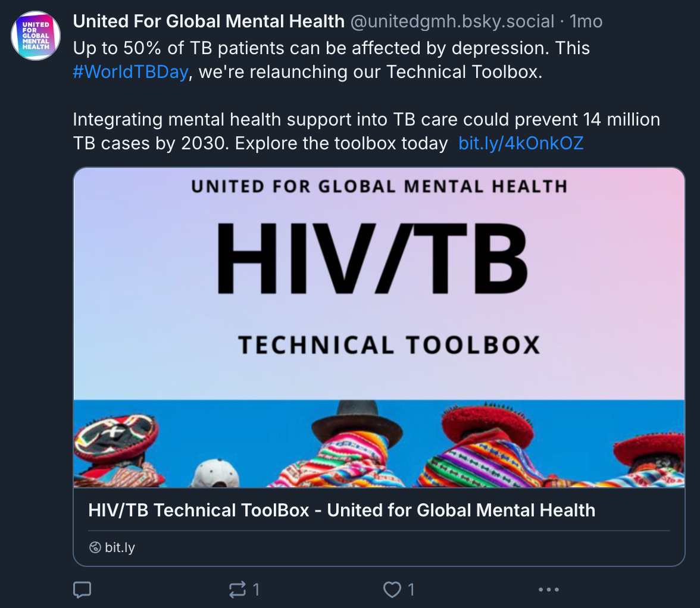This screenshot has height=608, width=700.
Task: Like the post with the heart icon
Action: click(392, 590)
